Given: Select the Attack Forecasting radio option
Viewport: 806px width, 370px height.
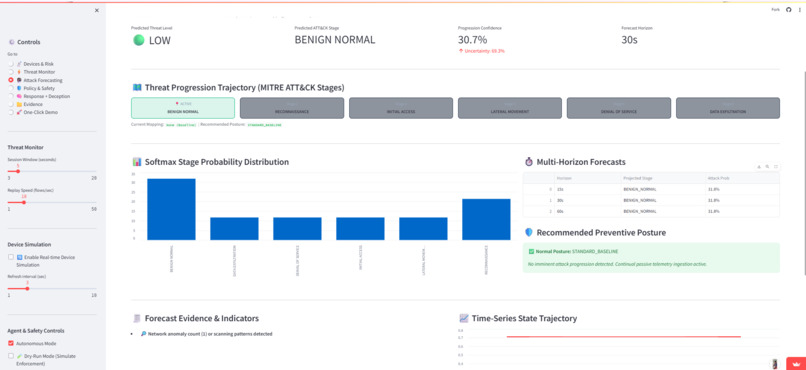Looking at the screenshot, I should pyautogui.click(x=11, y=80).
